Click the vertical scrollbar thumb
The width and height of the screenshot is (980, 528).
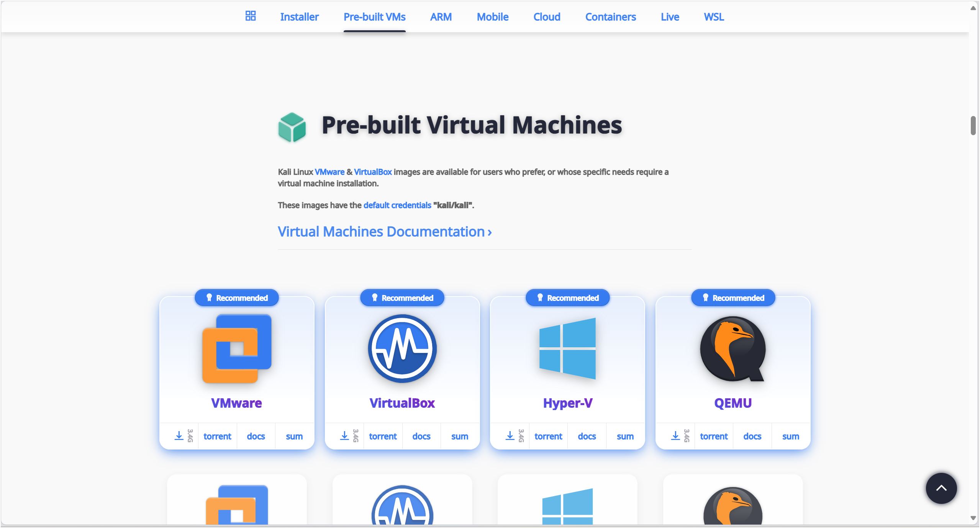(x=973, y=126)
